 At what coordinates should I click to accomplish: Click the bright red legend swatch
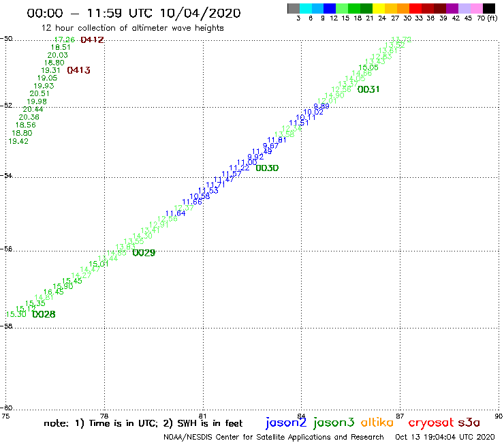(x=415, y=8)
